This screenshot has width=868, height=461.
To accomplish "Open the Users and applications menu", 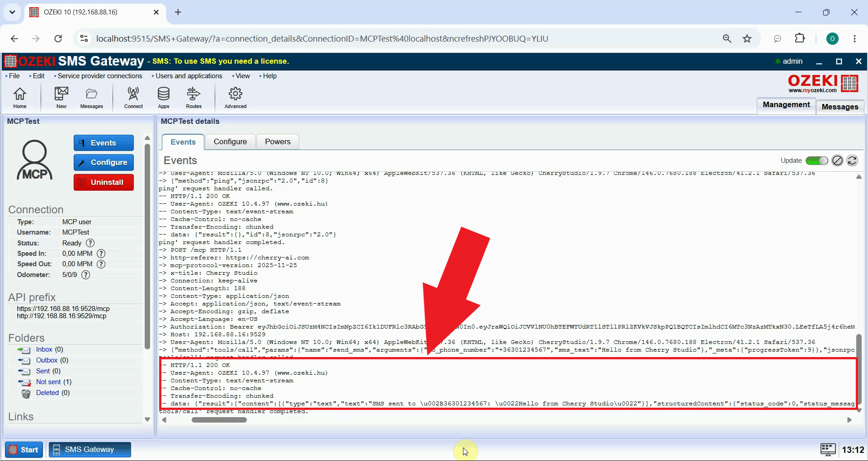I will (x=189, y=76).
